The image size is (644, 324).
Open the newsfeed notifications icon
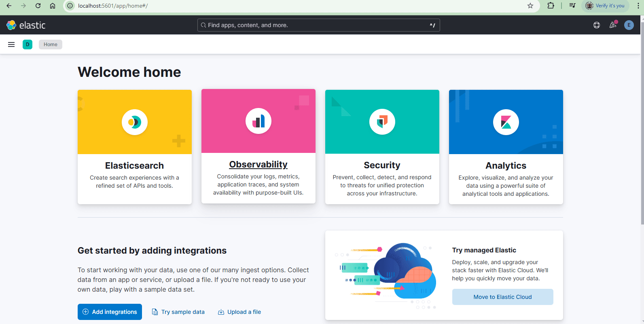(x=613, y=25)
